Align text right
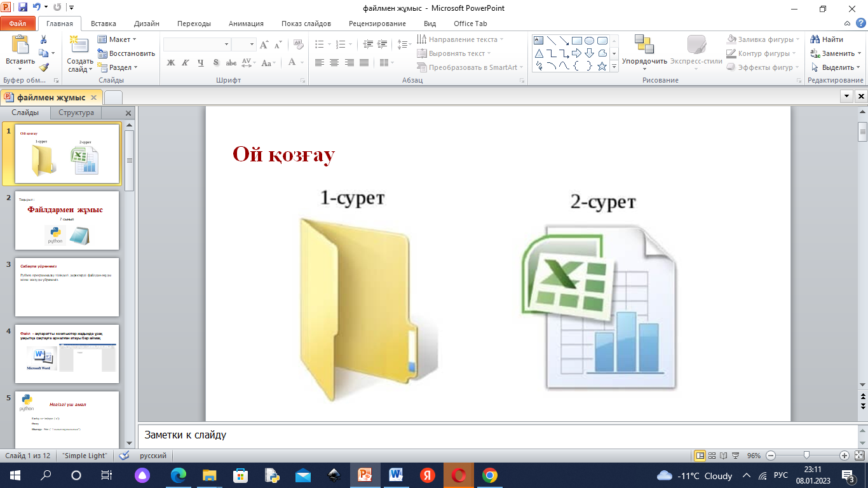 [x=349, y=62]
